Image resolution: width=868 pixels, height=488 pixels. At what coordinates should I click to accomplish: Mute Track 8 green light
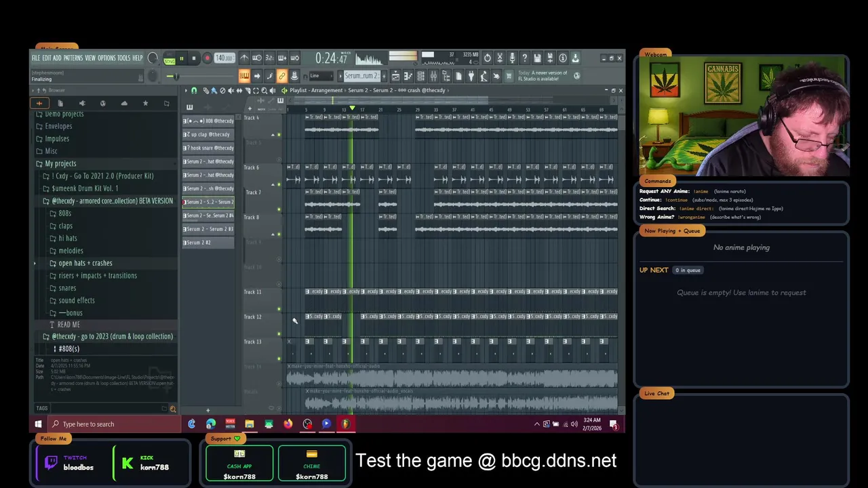pyautogui.click(x=279, y=234)
